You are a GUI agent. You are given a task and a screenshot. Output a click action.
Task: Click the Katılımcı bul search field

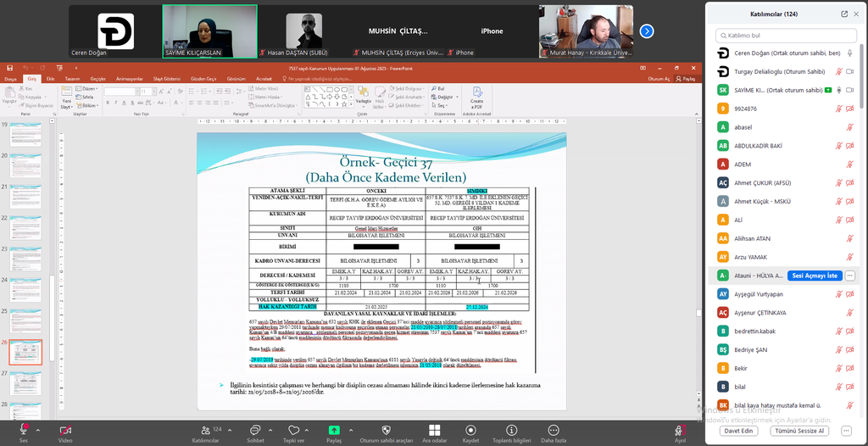[x=786, y=36]
